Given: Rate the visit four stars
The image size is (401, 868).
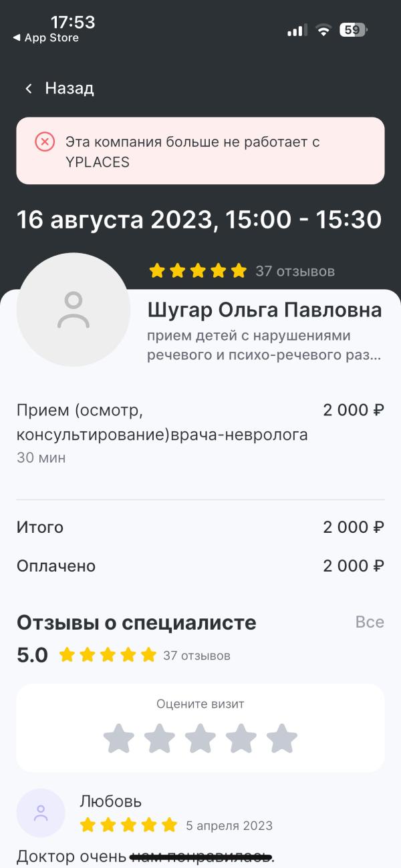Looking at the screenshot, I should click(241, 738).
